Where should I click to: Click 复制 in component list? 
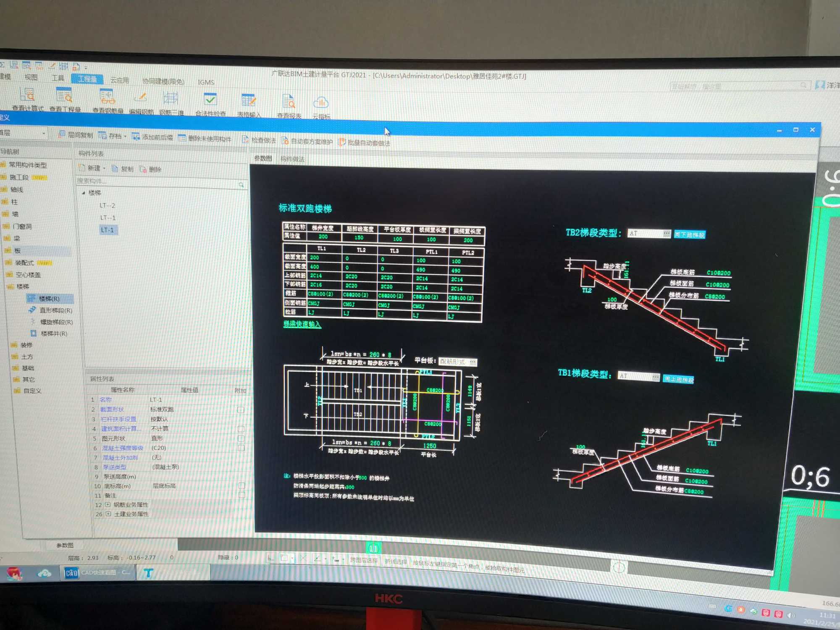(123, 169)
